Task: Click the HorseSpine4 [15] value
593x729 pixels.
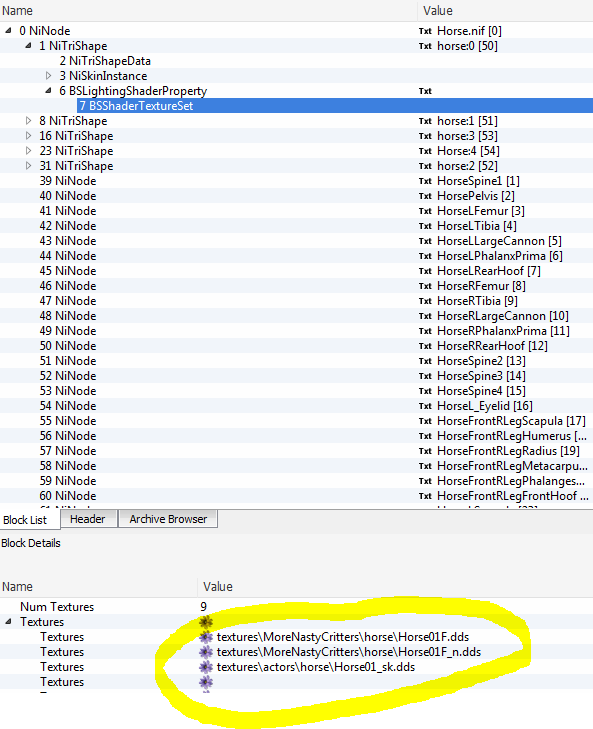Action: tap(481, 391)
